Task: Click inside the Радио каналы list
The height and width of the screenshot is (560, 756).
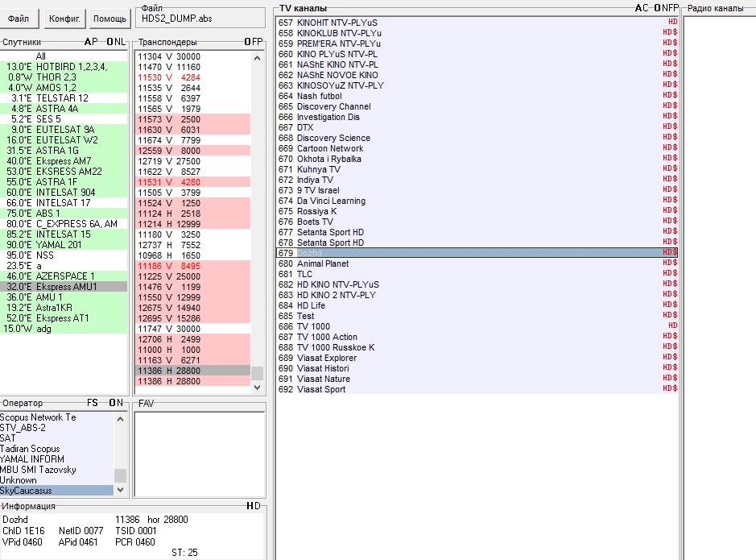Action: coord(720,288)
